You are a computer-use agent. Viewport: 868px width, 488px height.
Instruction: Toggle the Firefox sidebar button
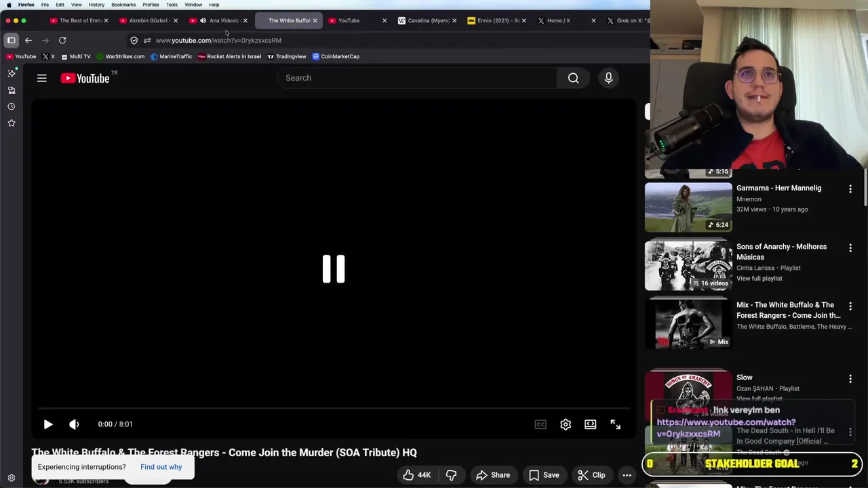(x=12, y=41)
